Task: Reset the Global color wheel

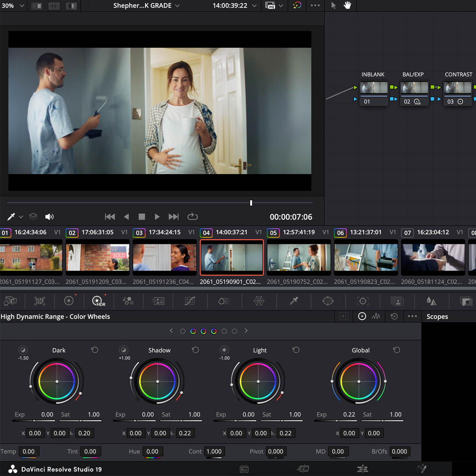Action: pos(396,350)
